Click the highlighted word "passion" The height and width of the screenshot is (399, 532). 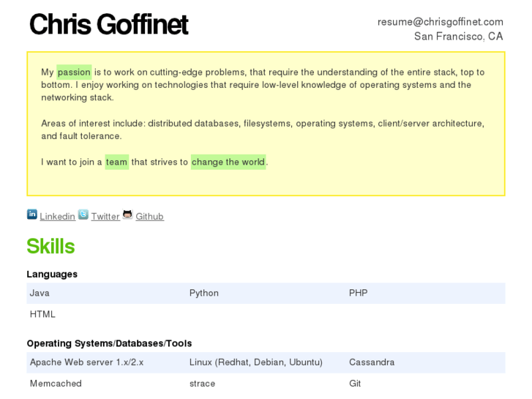(x=74, y=72)
